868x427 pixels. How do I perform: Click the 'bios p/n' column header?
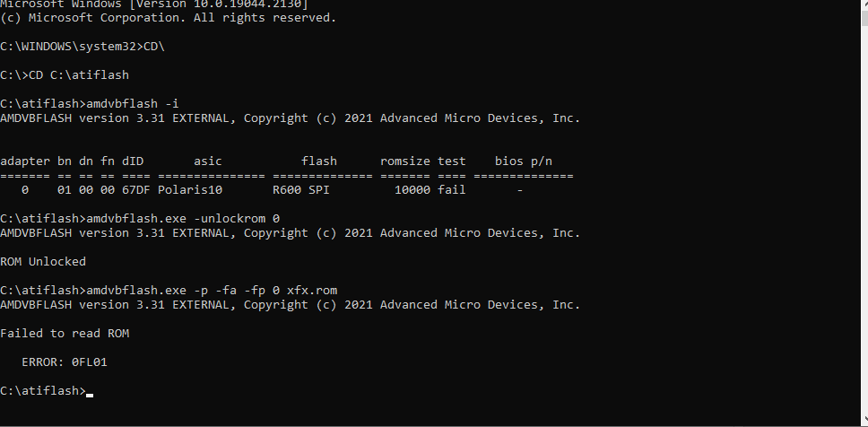(x=523, y=161)
